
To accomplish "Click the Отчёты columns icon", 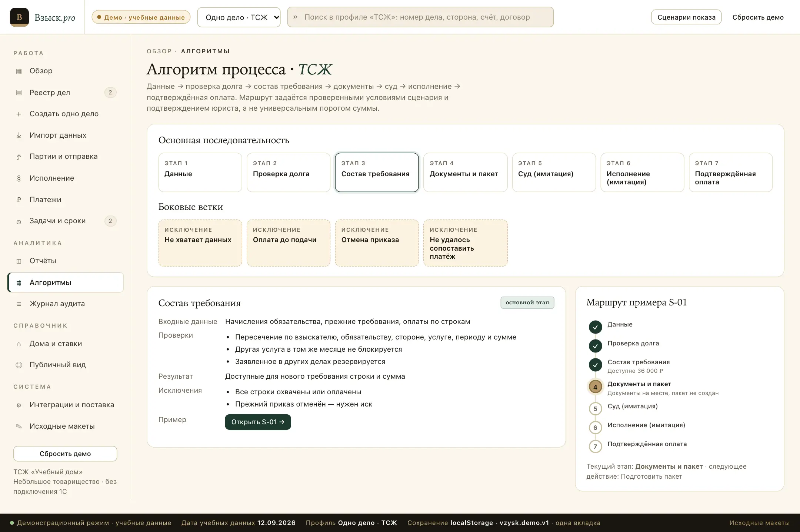I will pos(19,261).
